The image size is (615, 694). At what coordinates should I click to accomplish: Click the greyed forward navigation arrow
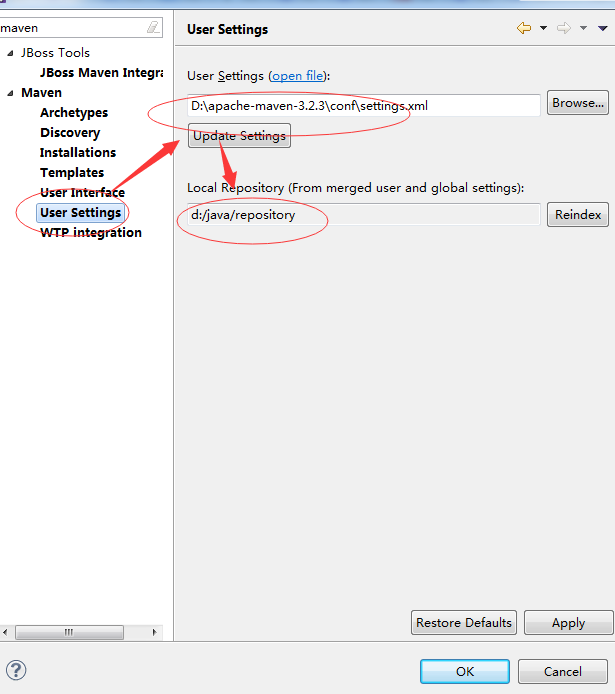coord(564,28)
